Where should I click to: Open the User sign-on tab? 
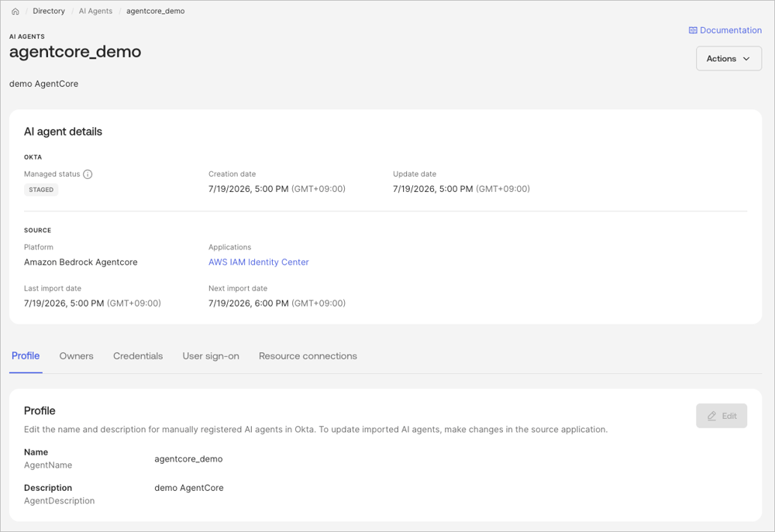(211, 355)
